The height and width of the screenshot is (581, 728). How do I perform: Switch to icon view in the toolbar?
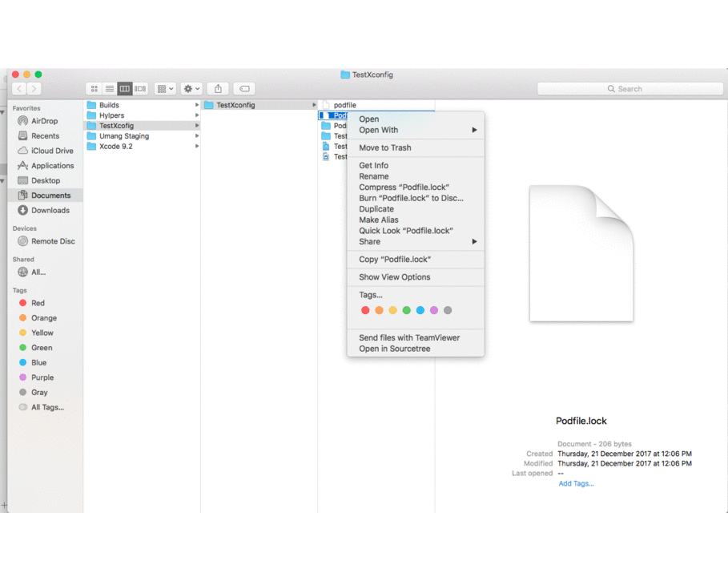click(x=94, y=88)
